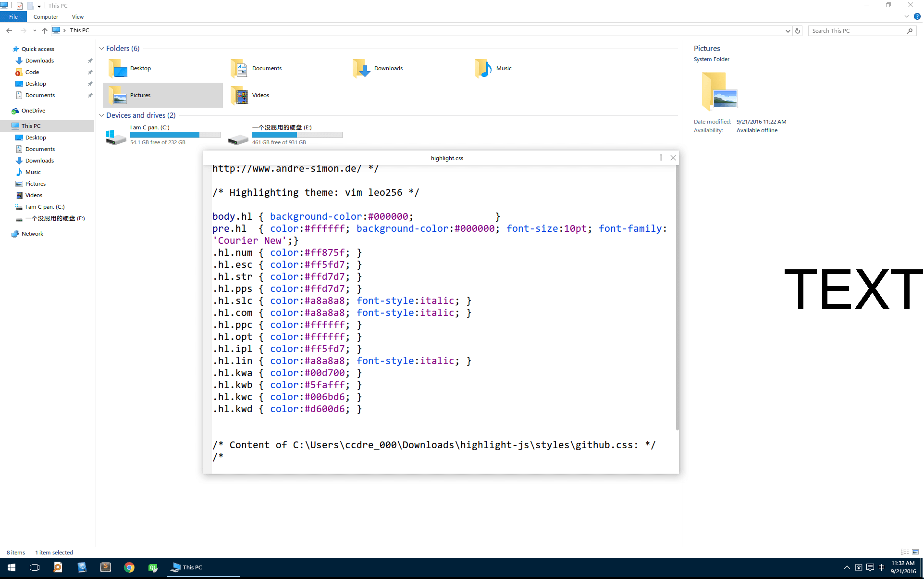The height and width of the screenshot is (579, 924).
Task: Click the Back navigation arrow
Action: pos(9,30)
